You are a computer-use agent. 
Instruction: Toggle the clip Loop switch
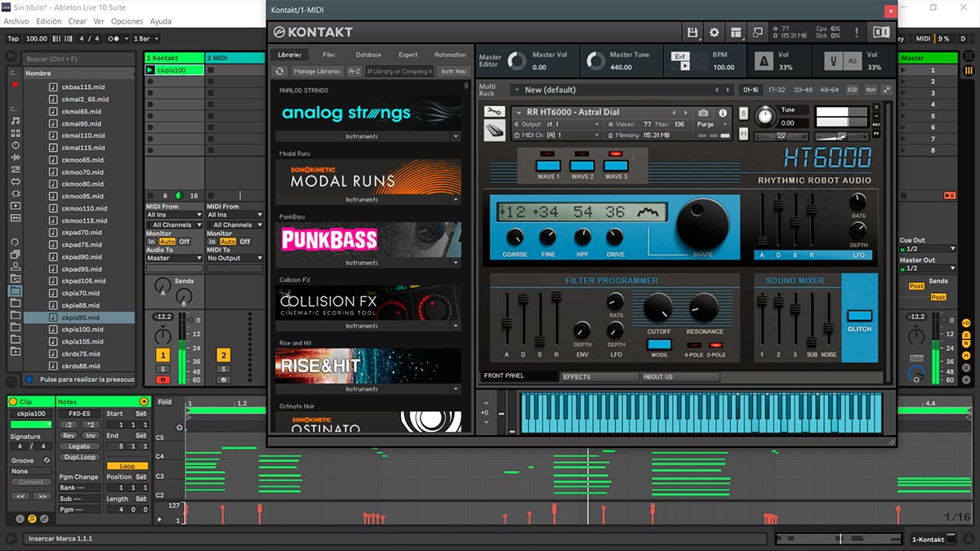pyautogui.click(x=127, y=466)
